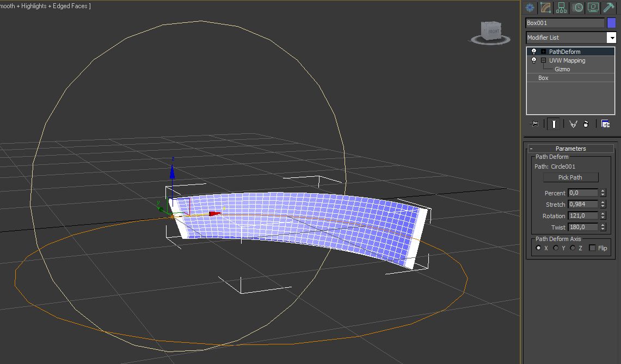Open the Modifier List dropdown
Screen dimensions: 621x364
pos(612,38)
